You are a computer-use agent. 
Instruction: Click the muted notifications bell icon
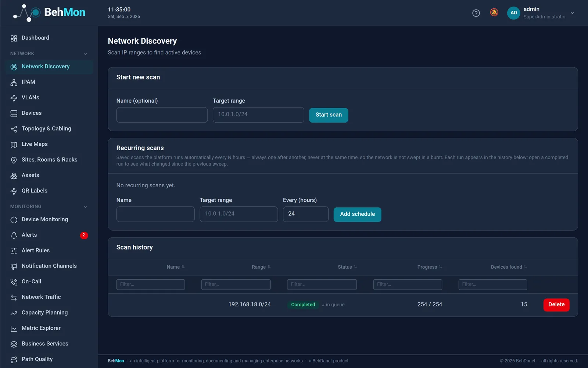point(494,13)
